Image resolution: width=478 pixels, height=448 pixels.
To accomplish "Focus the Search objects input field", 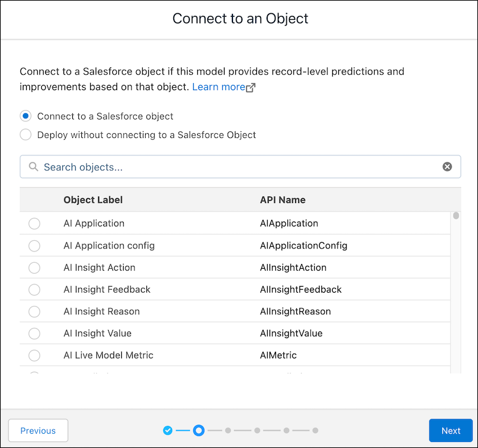I will pyautogui.click(x=240, y=167).
